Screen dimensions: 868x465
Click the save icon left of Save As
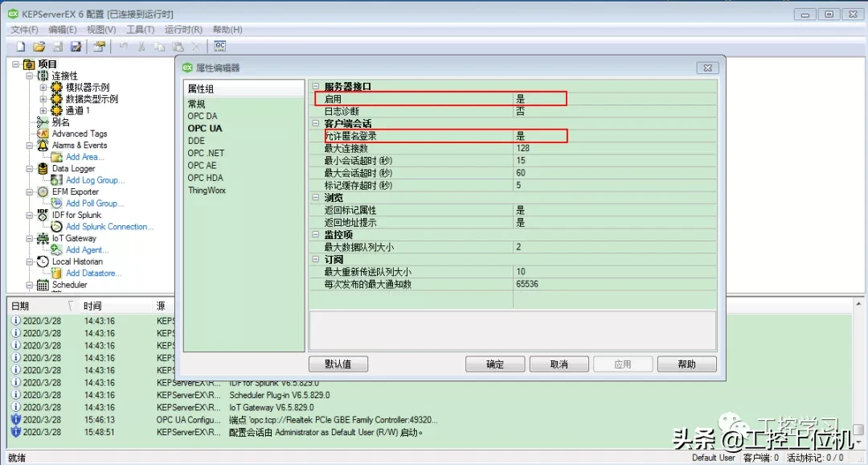pos(58,47)
